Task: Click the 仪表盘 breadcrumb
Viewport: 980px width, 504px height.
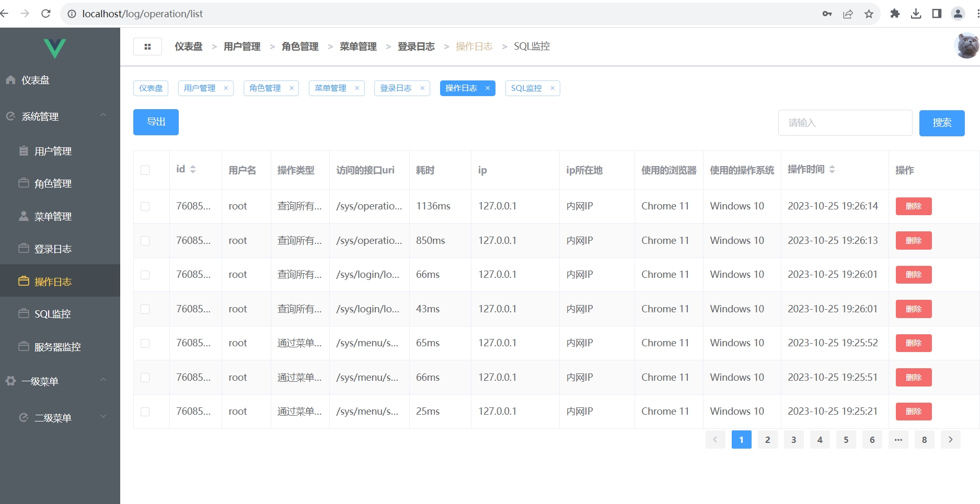Action: tap(188, 46)
